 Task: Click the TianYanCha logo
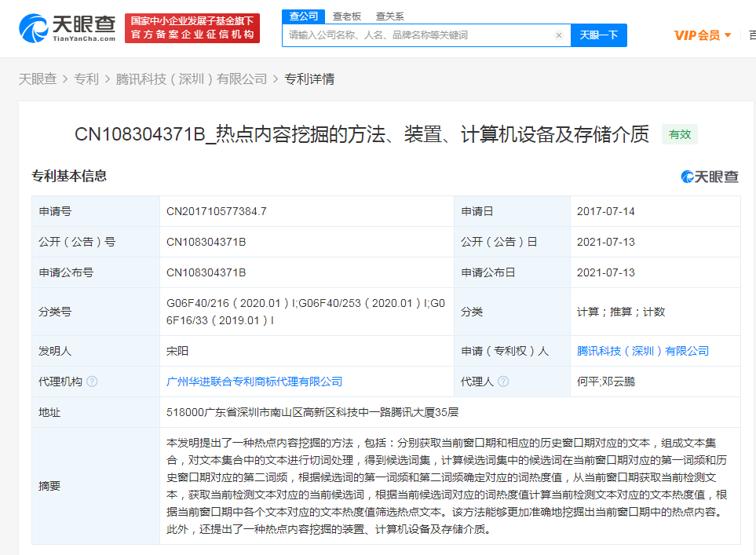click(68, 28)
